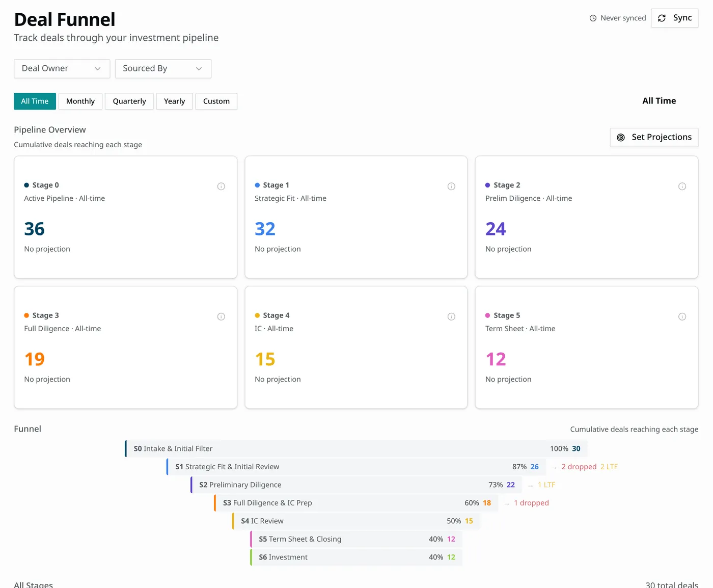Click the Stage 4 info icon
The image size is (713, 588).
pyautogui.click(x=451, y=317)
